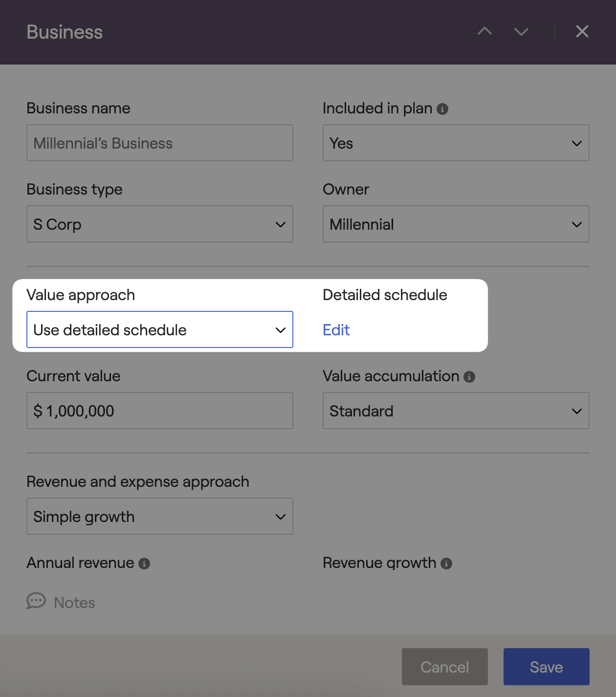Click info icon next to Included in plan
Viewport: 616px width, 697px height.
442,109
